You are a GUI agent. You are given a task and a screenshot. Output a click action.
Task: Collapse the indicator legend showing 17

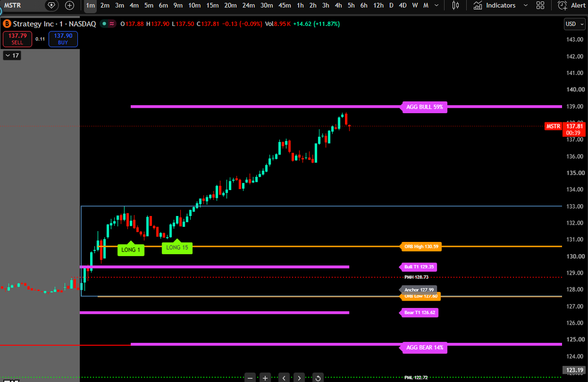11,55
